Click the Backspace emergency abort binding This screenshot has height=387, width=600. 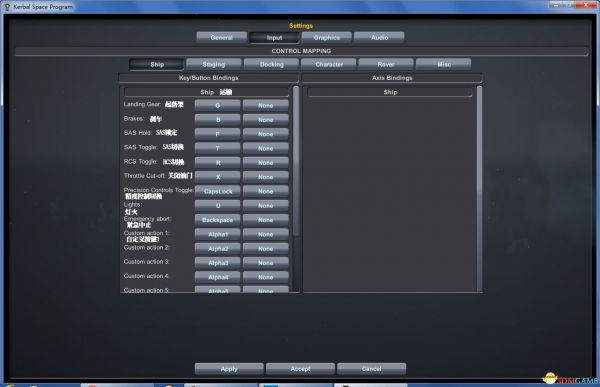218,220
